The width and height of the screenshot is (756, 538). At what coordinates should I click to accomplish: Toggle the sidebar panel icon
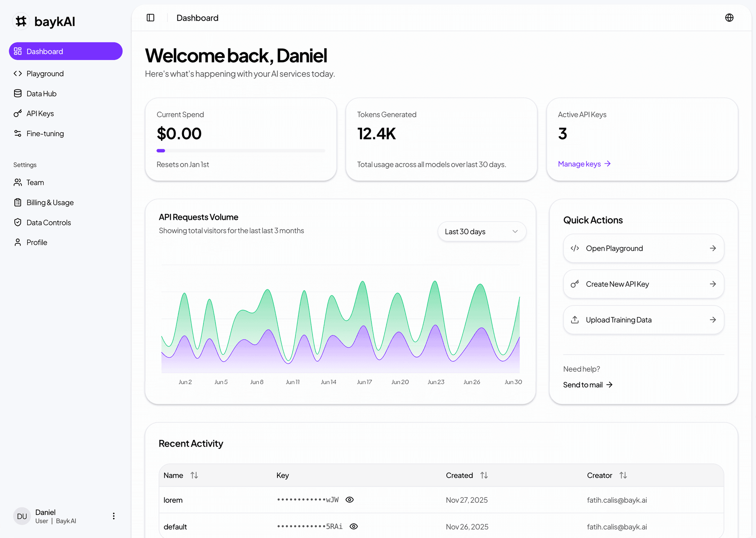point(151,18)
